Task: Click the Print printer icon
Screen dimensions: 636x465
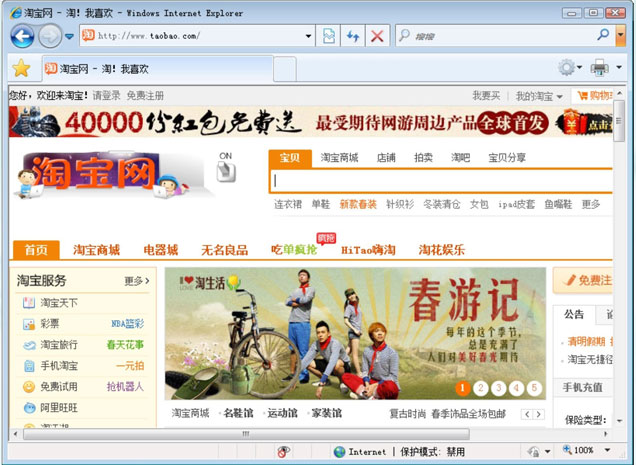Action: tap(599, 67)
